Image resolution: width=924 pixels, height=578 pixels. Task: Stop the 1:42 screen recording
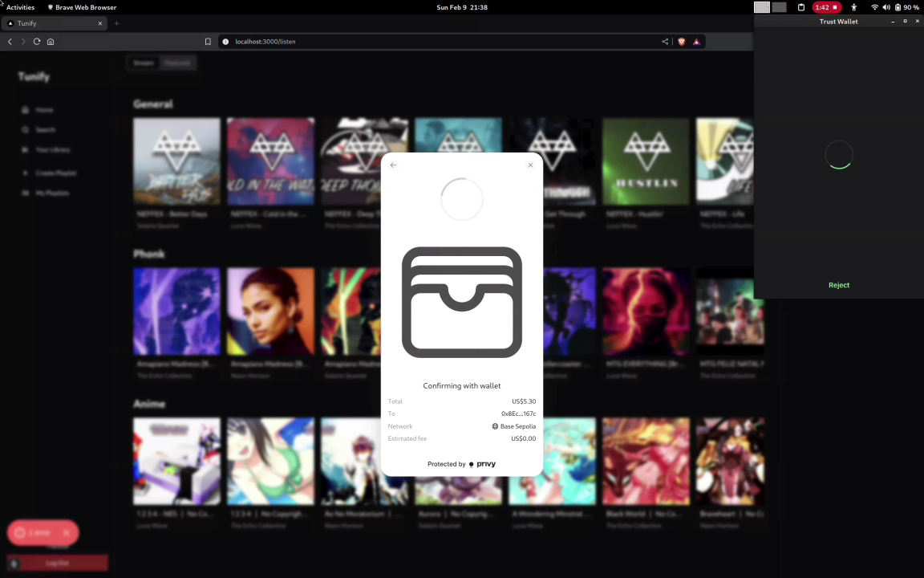pos(825,7)
